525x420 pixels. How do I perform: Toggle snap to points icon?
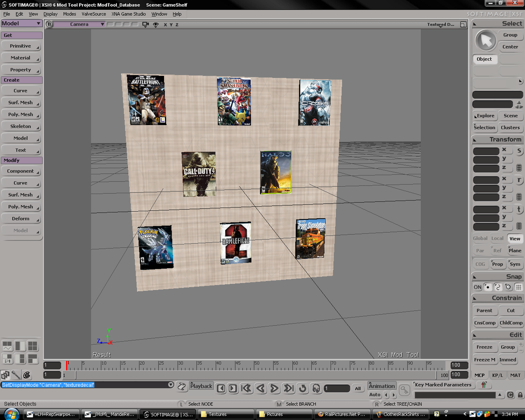point(488,287)
